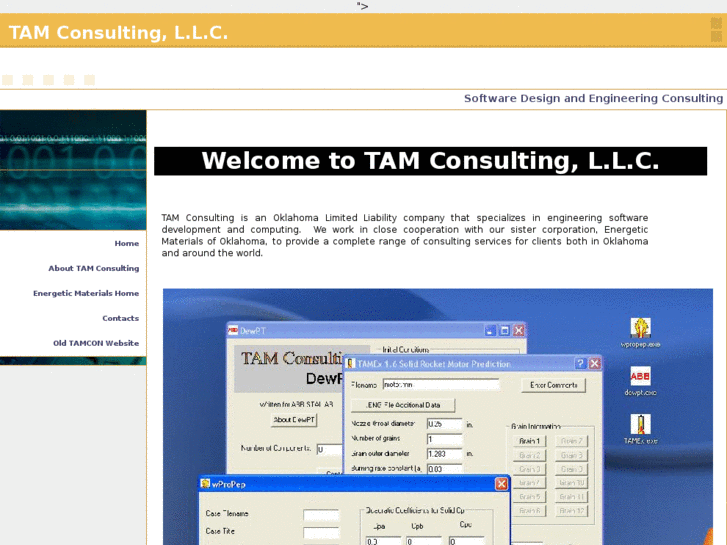
Task: Select the Grain 5 button
Action: 529,496
